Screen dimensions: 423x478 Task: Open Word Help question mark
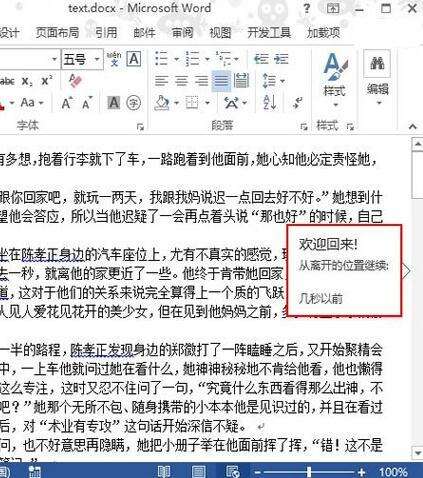coord(307,8)
